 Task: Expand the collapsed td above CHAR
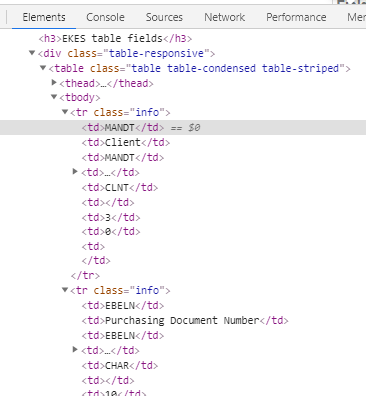point(75,349)
